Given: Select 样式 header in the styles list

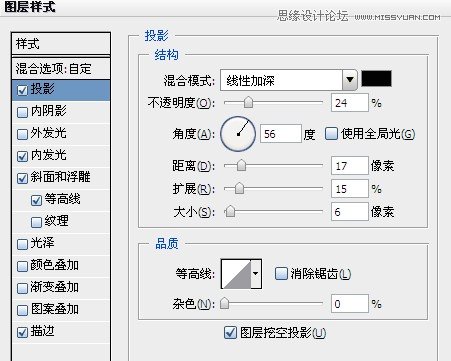Looking at the screenshot, I should tap(61, 44).
